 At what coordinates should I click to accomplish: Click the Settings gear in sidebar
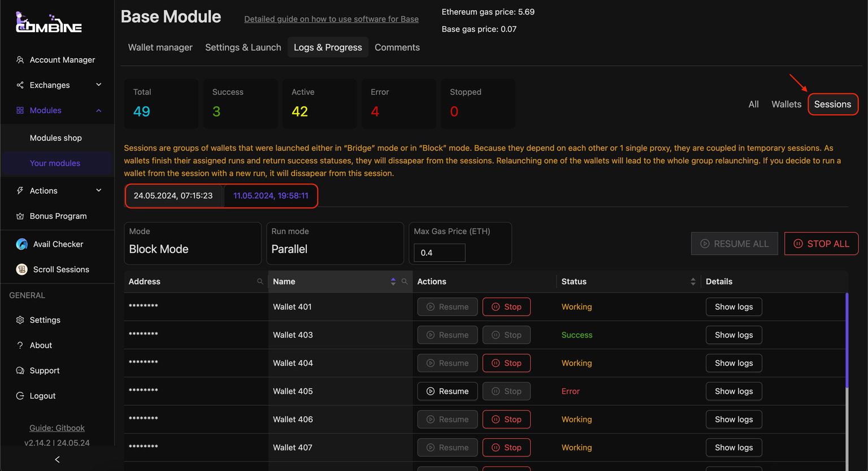(20, 320)
